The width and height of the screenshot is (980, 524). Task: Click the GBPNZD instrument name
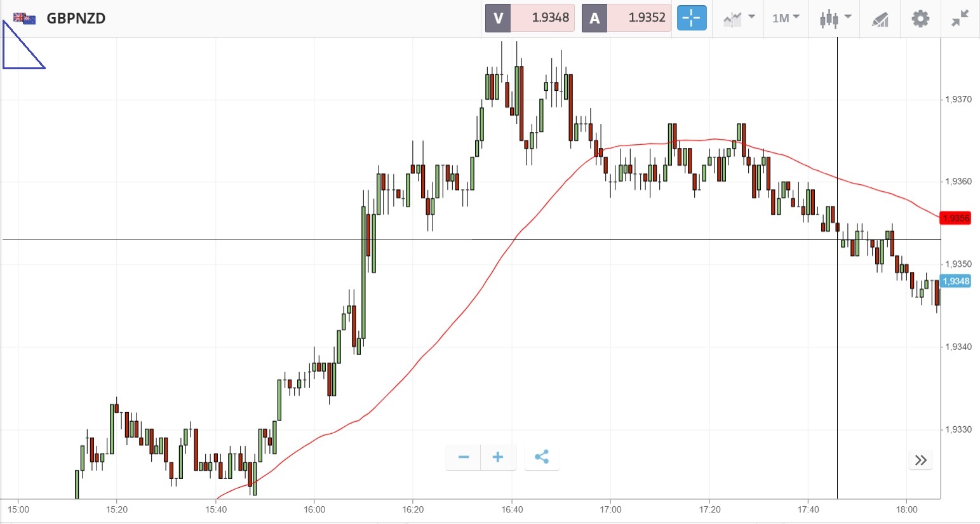(x=76, y=18)
